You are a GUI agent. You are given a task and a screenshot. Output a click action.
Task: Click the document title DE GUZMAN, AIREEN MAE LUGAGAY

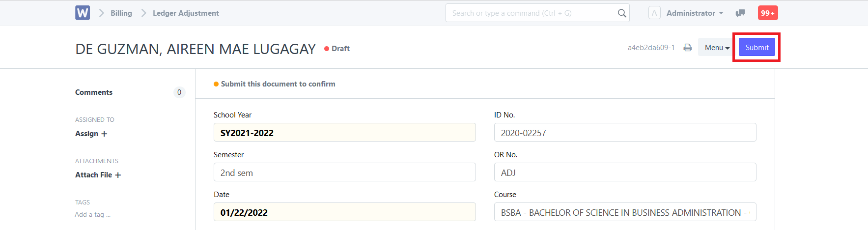point(196,49)
